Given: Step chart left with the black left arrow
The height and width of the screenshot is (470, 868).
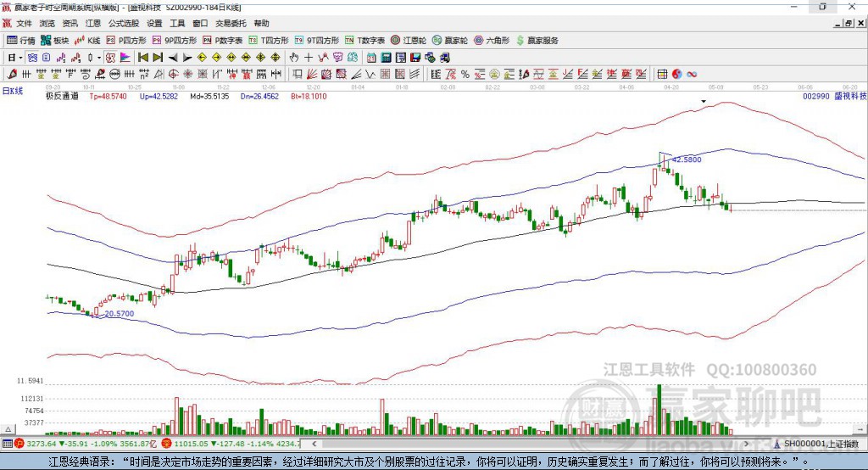Looking at the screenshot, I should pyautogui.click(x=173, y=58).
